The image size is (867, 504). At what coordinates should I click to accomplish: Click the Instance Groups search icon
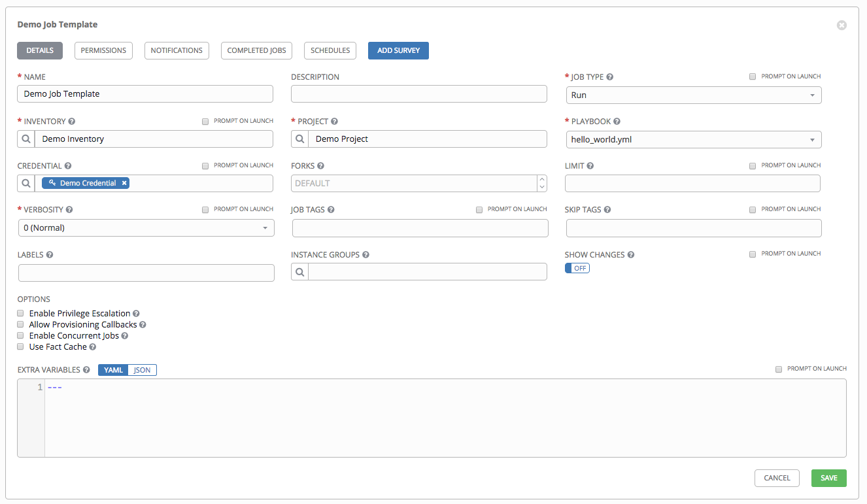coord(299,272)
